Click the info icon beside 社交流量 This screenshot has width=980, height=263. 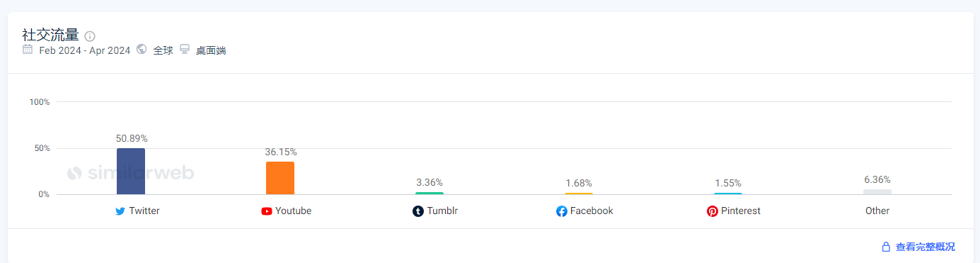90,36
